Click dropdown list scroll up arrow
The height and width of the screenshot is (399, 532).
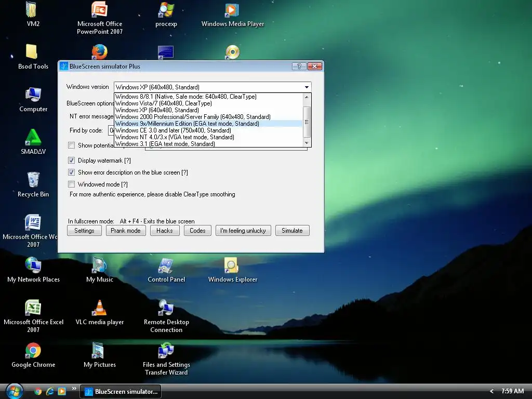(307, 97)
